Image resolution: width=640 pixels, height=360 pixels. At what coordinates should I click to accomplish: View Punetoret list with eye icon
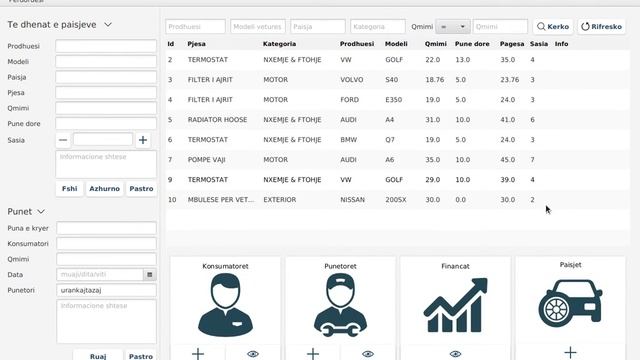[x=368, y=353]
